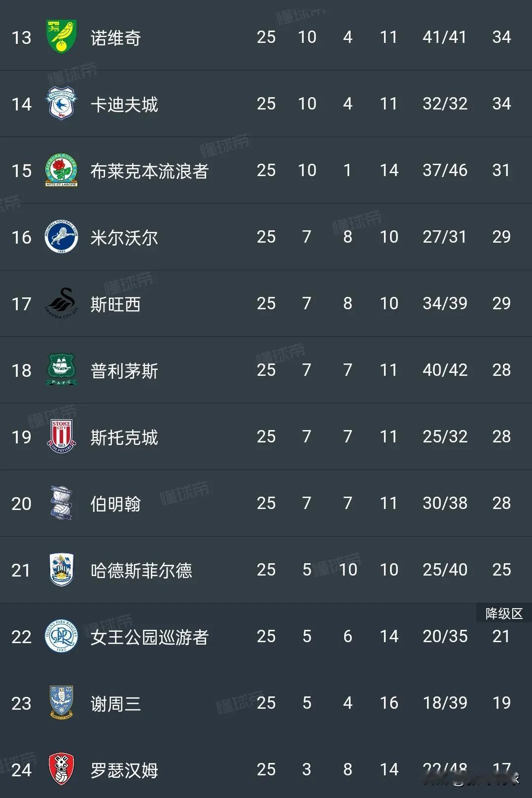Open team name 布莱克本流浪者
The width and height of the screenshot is (532, 798).
pyautogui.click(x=149, y=171)
